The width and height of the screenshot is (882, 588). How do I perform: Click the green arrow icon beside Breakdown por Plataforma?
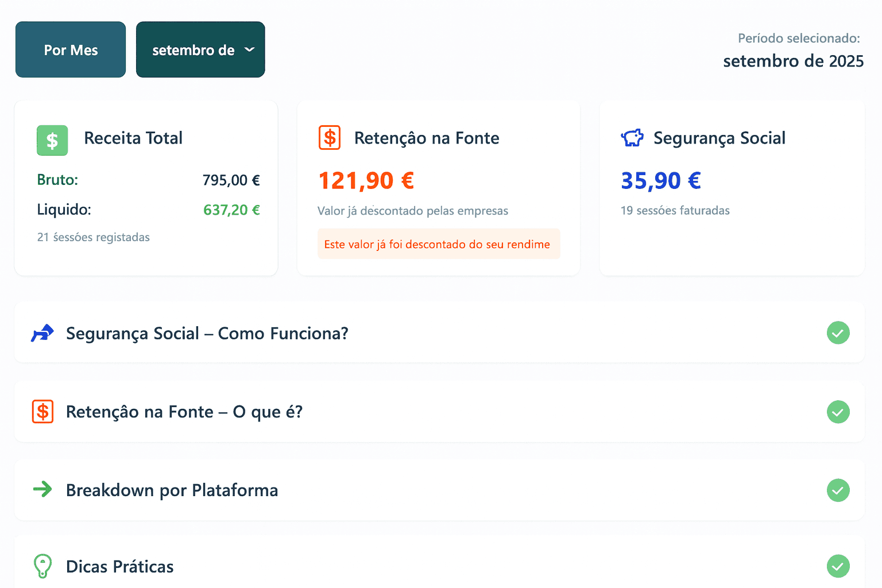42,489
